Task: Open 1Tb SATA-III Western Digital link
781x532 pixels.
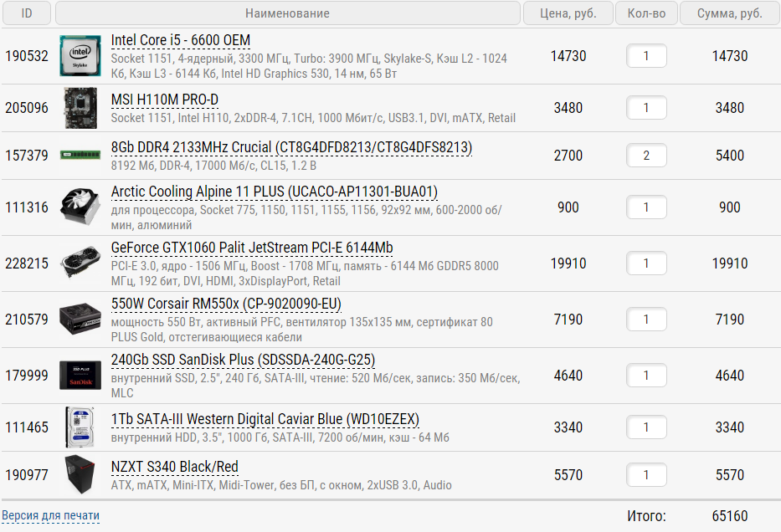Action: pyautogui.click(x=265, y=419)
